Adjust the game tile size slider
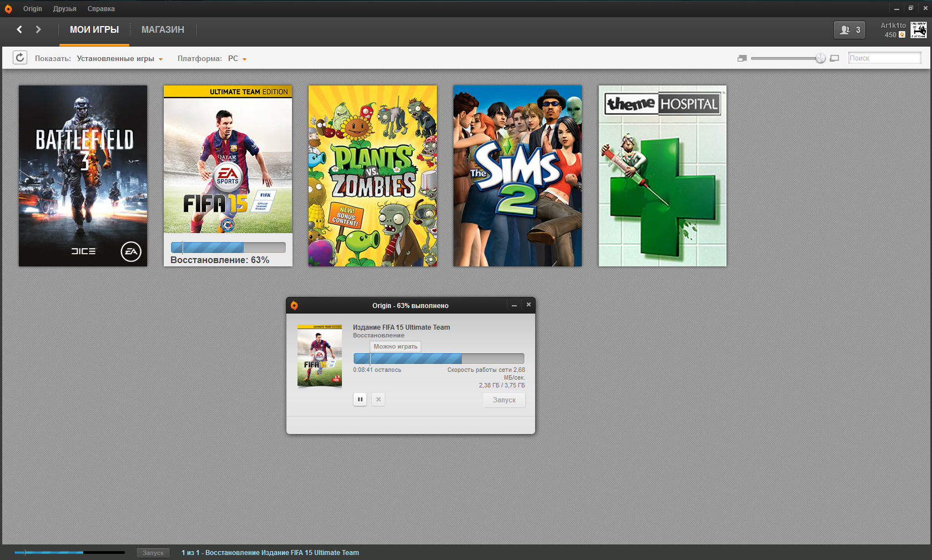 pos(820,58)
